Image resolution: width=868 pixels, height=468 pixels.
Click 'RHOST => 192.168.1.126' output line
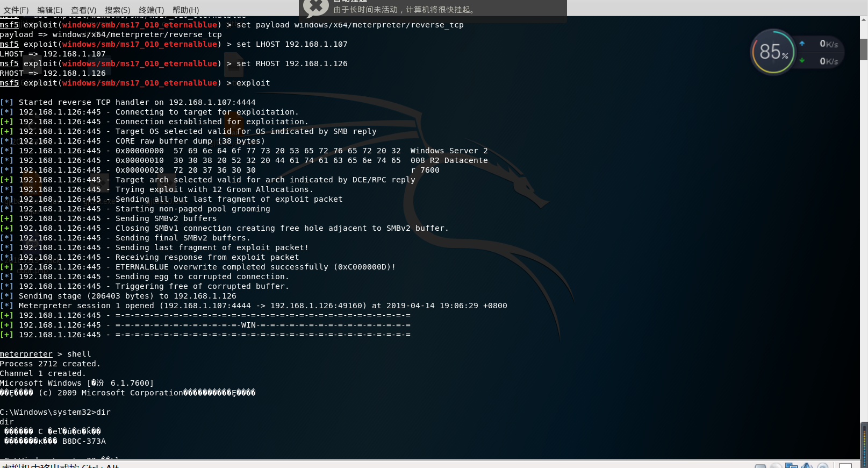pyautogui.click(x=53, y=73)
